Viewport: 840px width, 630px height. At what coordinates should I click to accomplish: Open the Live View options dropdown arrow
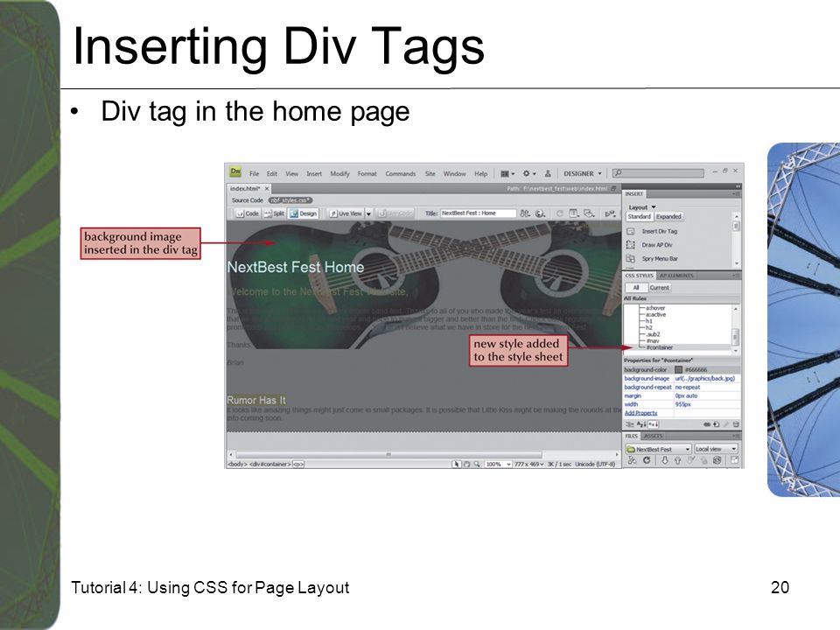tap(368, 213)
